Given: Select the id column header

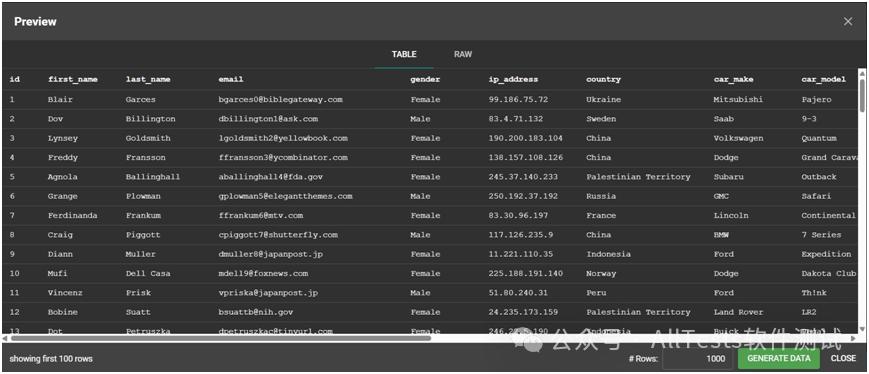Looking at the screenshot, I should click(14, 79).
